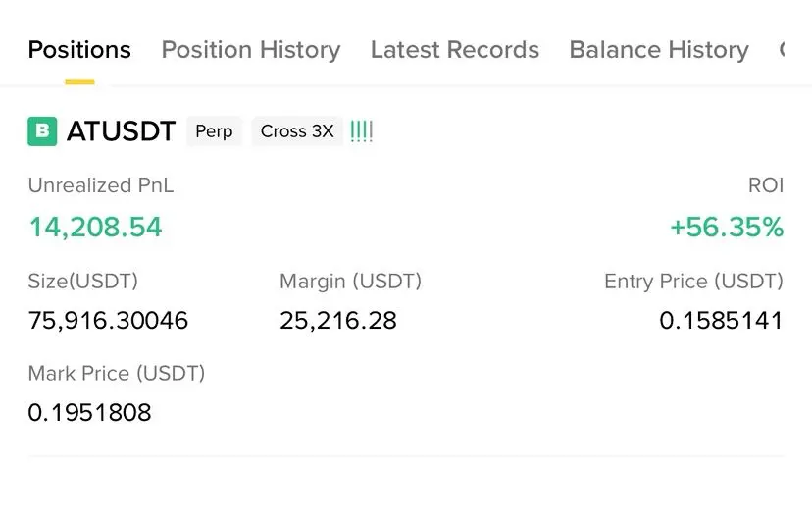Click the ROI label
Image resolution: width=812 pixels, height=516 pixels.
[766, 185]
